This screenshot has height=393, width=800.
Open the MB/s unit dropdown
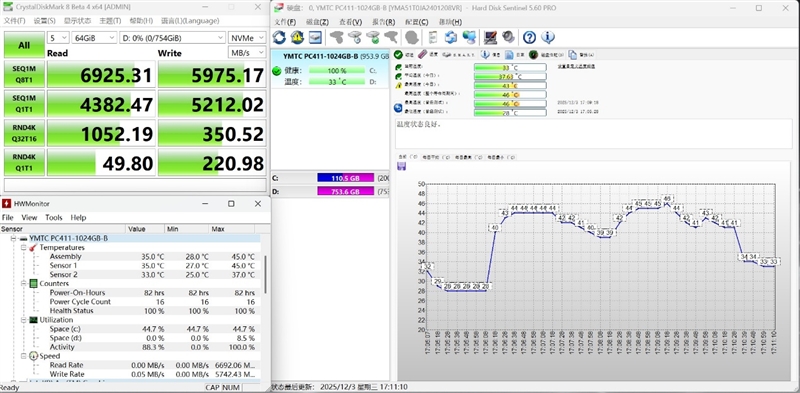point(247,53)
